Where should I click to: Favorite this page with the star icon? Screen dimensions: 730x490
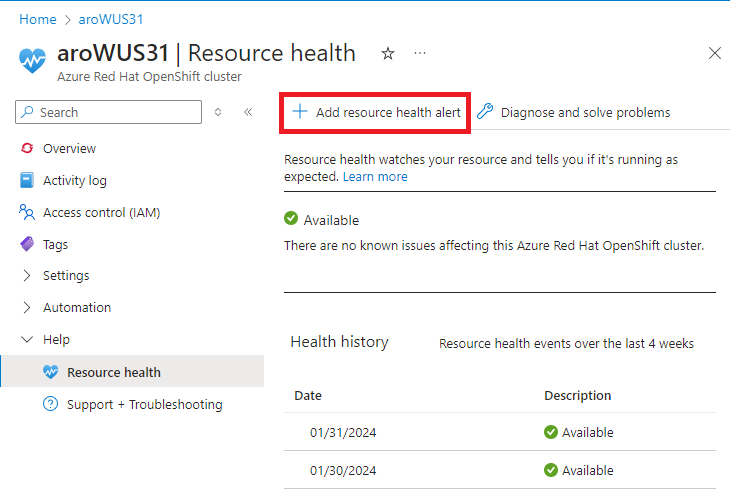coord(388,54)
